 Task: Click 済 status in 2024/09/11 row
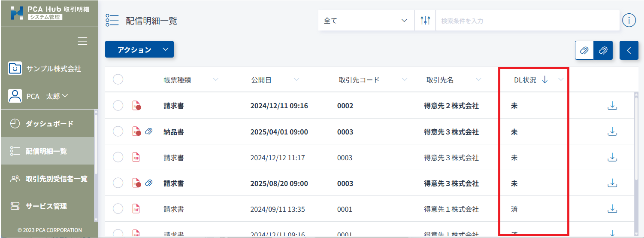click(514, 209)
